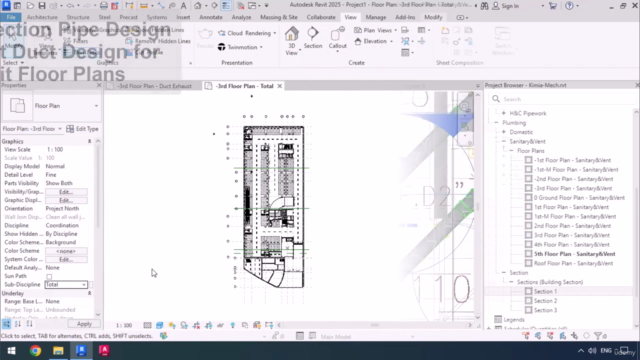Expand the Domestic node in Project Browser
Screen dimensions: 640x360
point(504,132)
